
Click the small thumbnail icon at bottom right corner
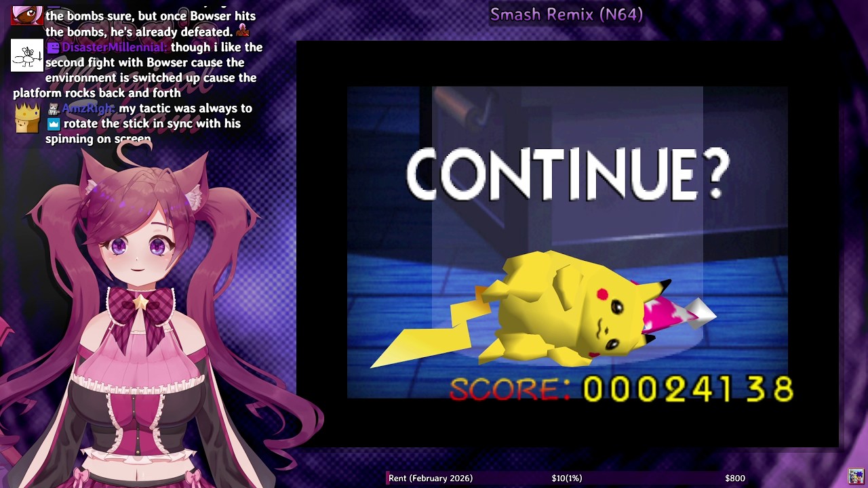[856, 476]
